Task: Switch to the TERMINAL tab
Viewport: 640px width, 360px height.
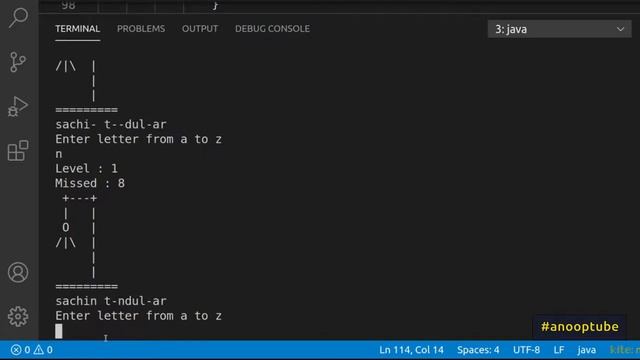Action: tap(78, 29)
